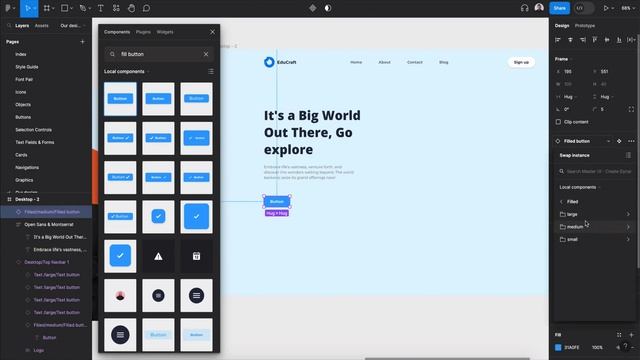
Task: Go back from Filled folder
Action: point(561,202)
